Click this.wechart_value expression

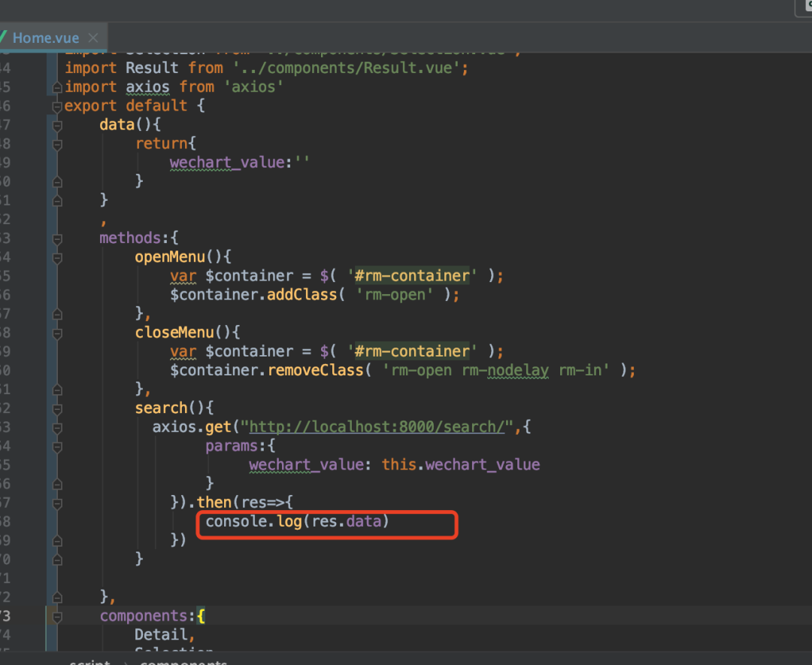(461, 464)
